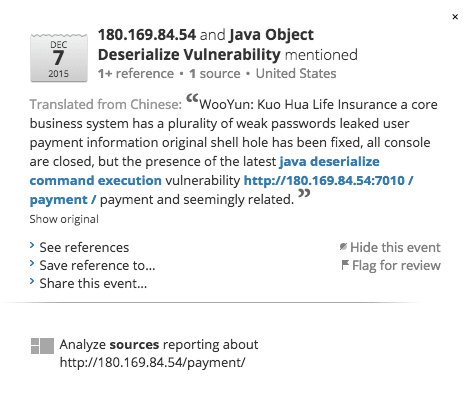
Task: Click the 1 source count
Action: pyautogui.click(x=215, y=74)
